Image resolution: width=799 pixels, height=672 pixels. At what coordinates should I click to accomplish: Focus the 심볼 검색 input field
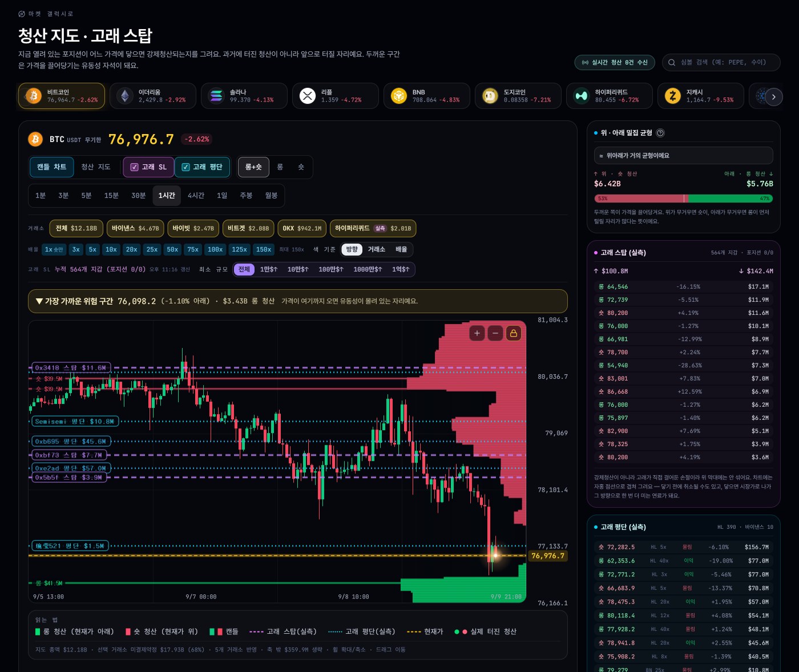(721, 62)
